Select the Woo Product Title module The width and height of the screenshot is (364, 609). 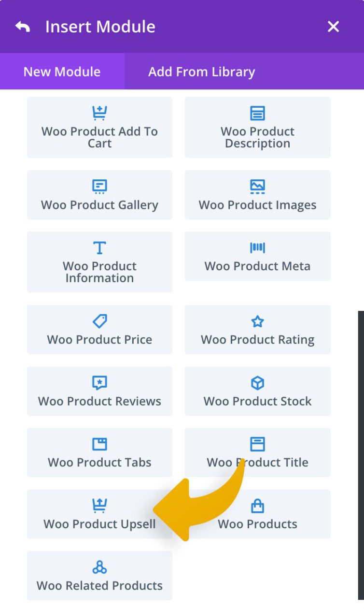(x=257, y=453)
